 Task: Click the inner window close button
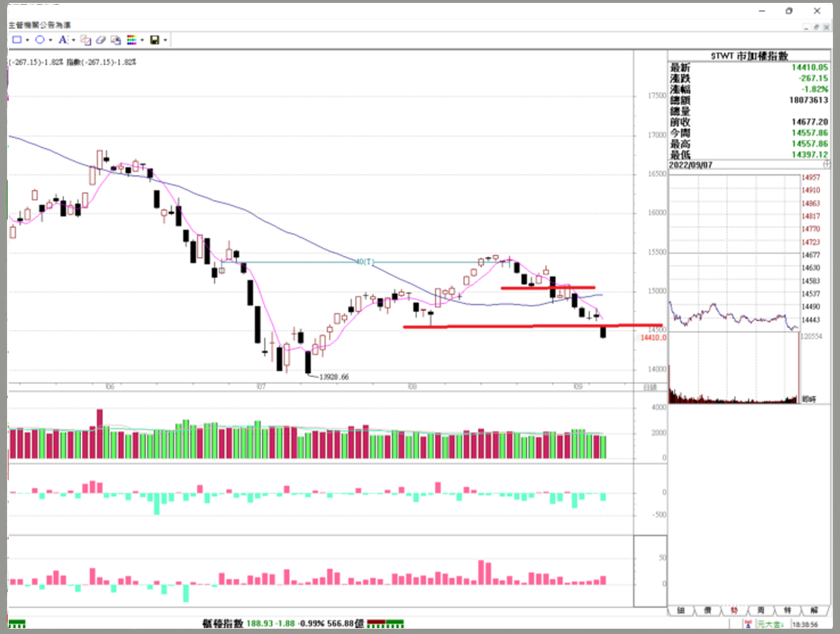click(x=826, y=27)
